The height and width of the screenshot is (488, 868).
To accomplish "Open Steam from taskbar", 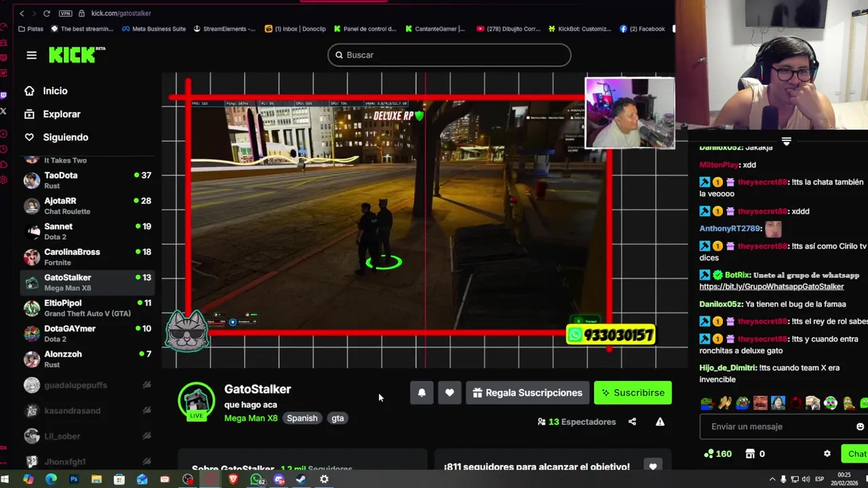I will (x=301, y=479).
